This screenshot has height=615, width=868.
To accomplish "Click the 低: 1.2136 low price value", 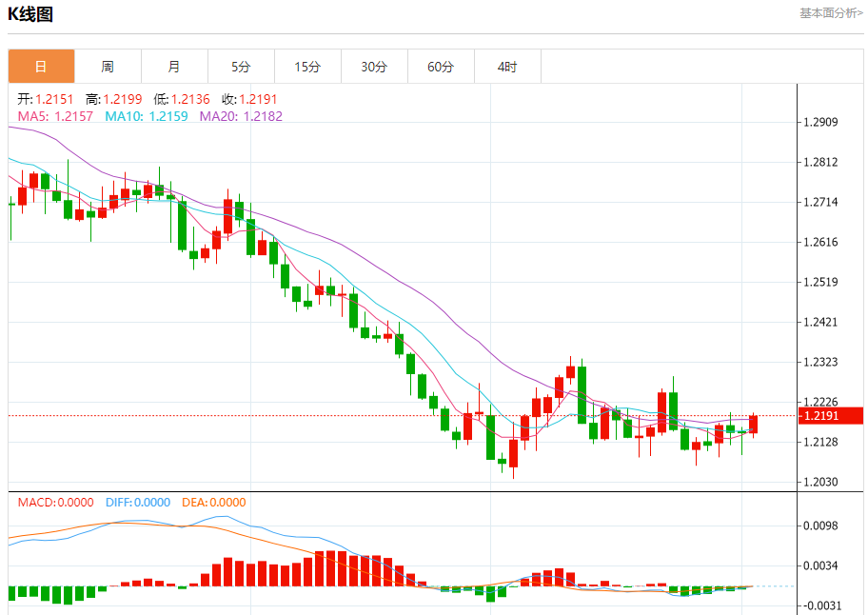I will [182, 99].
